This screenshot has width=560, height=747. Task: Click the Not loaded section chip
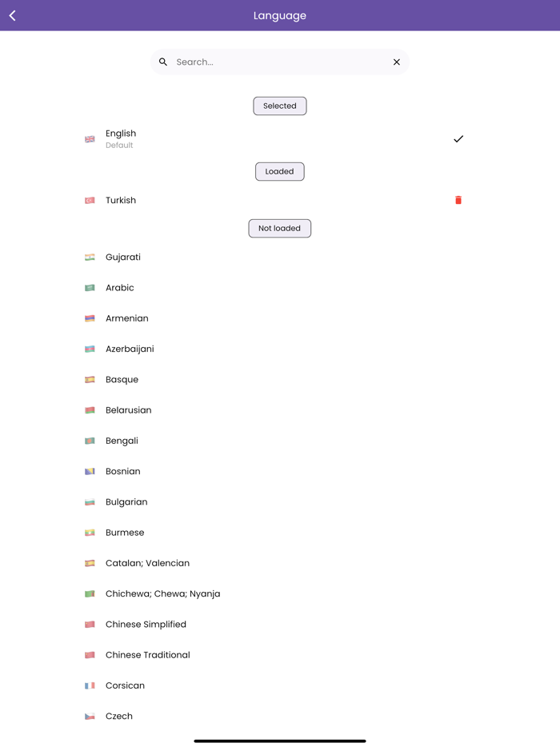pyautogui.click(x=279, y=228)
